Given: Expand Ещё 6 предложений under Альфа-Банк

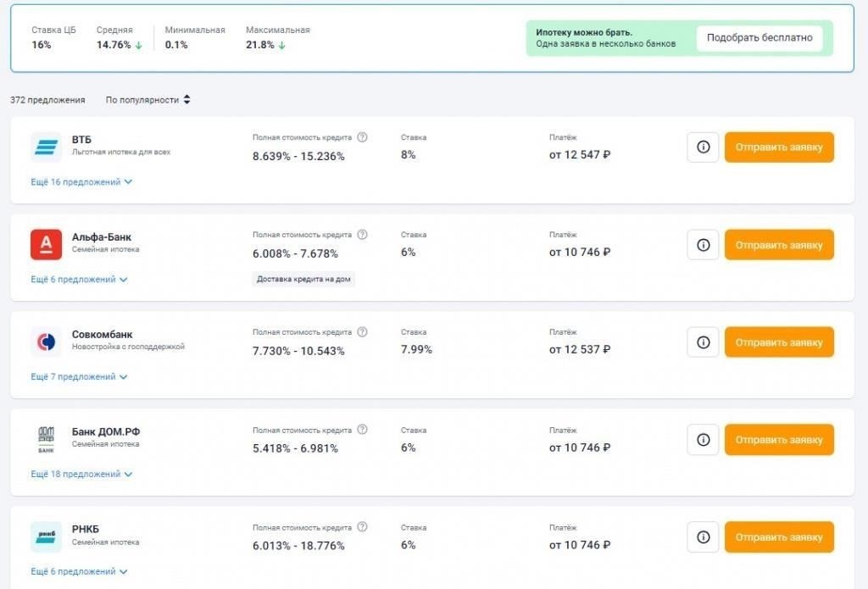Looking at the screenshot, I should pos(79,280).
